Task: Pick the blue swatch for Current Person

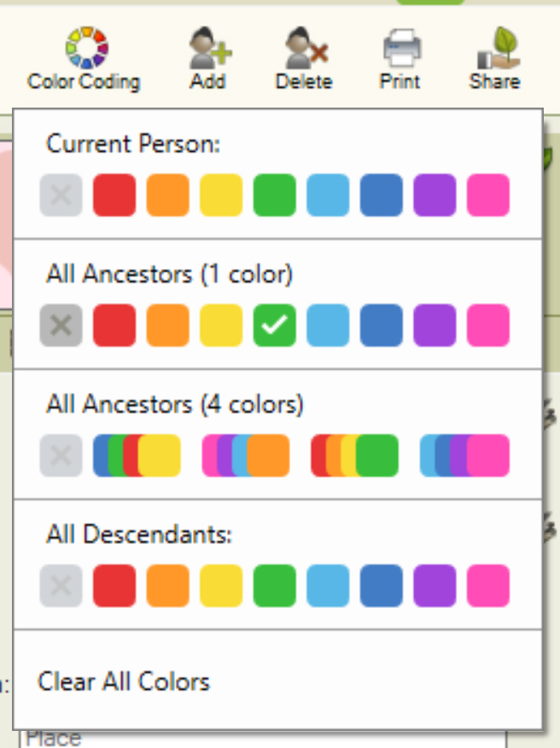Action: pos(381,195)
